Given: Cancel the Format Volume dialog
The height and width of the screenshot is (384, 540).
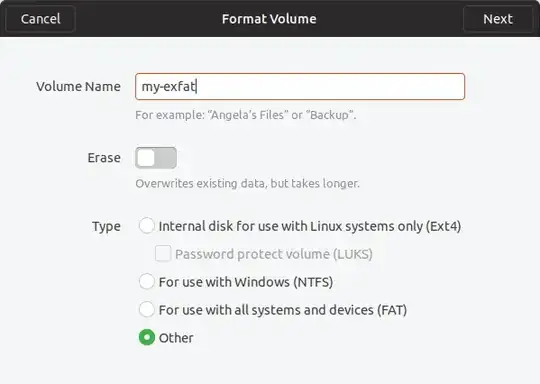Looking at the screenshot, I should coord(41,19).
